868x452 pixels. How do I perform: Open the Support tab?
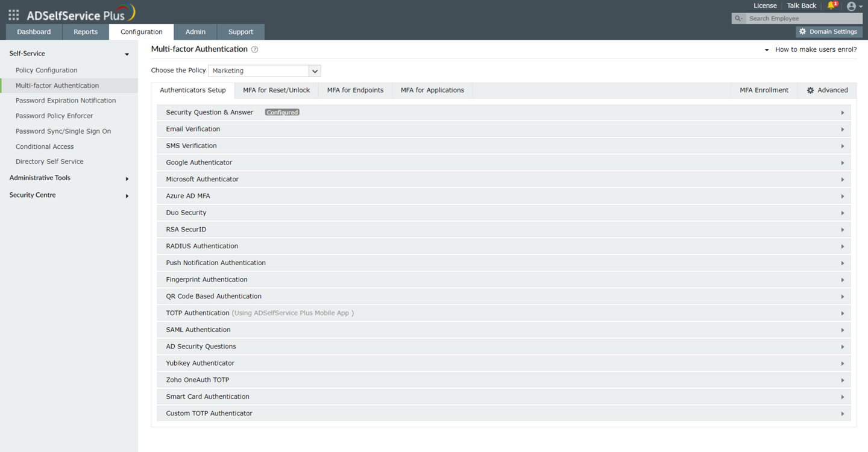point(241,32)
